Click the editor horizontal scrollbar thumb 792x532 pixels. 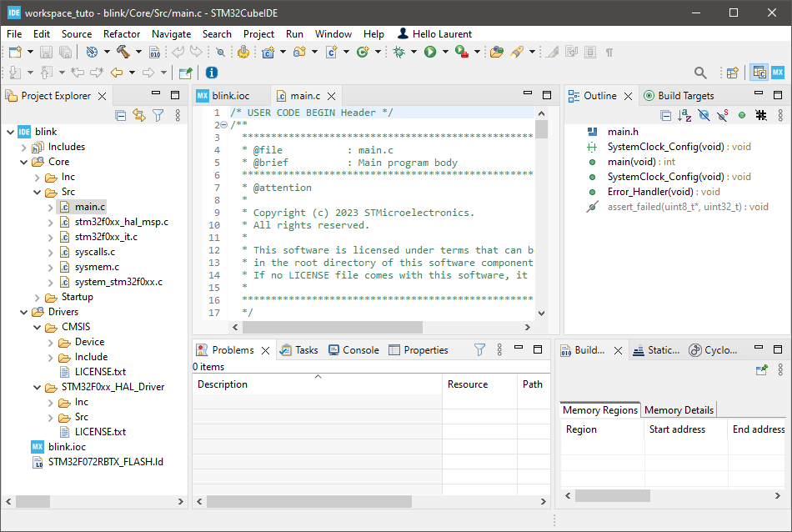coord(333,328)
